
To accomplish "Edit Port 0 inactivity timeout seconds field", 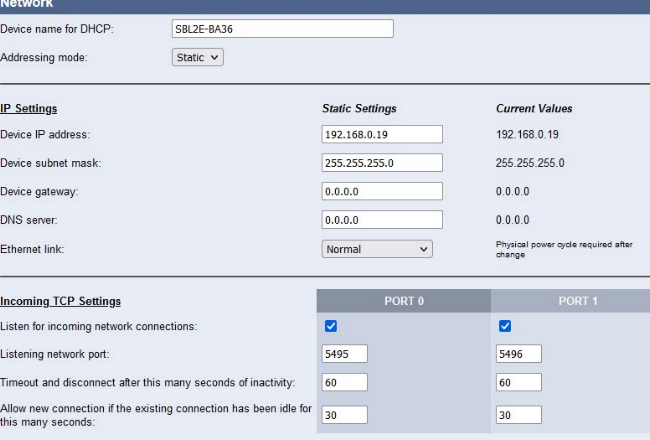I will (x=344, y=382).
